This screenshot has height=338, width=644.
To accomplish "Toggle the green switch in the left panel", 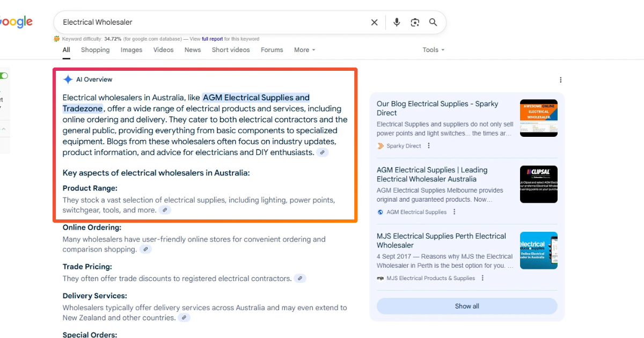I will pos(4,76).
